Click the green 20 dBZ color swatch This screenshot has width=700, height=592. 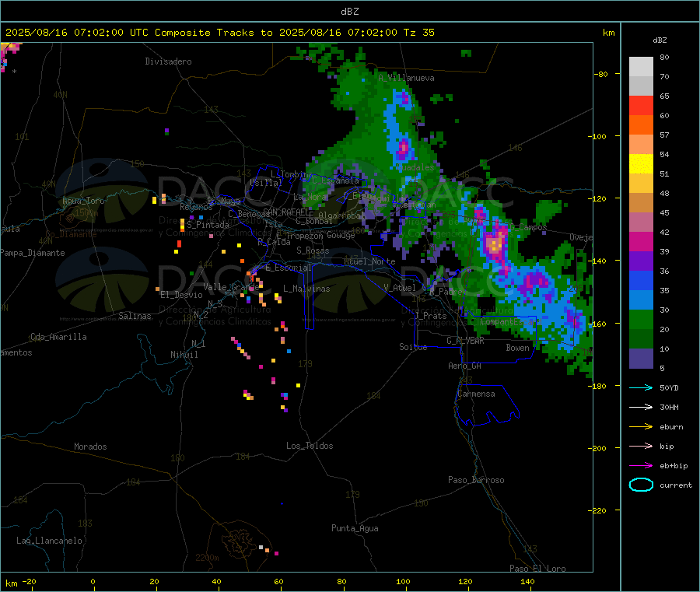click(x=641, y=319)
